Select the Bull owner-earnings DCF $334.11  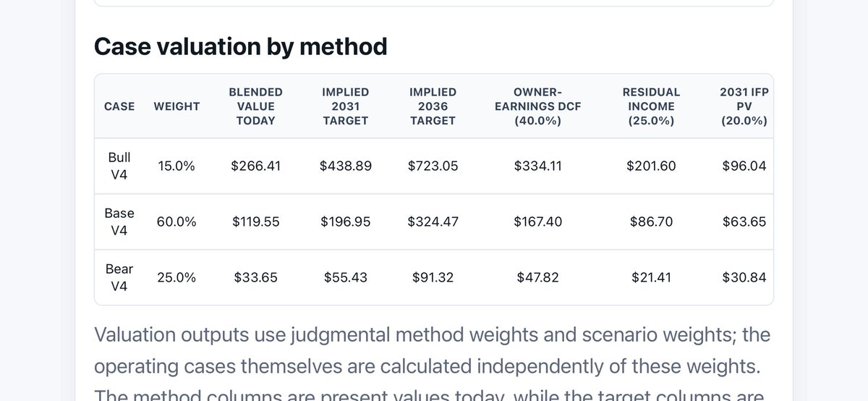click(x=537, y=166)
